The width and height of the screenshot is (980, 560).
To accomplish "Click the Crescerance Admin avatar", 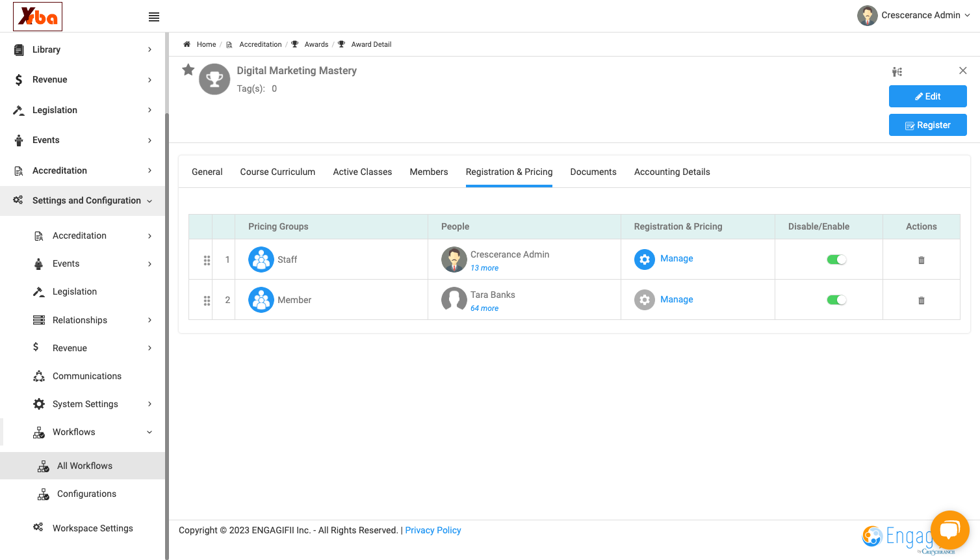I will coord(867,16).
